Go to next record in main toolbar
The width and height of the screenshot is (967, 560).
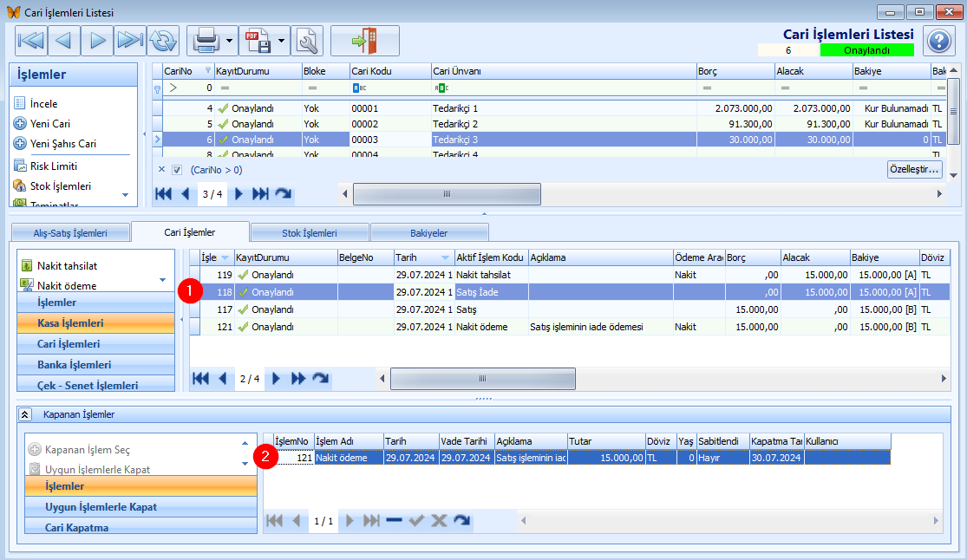[97, 41]
